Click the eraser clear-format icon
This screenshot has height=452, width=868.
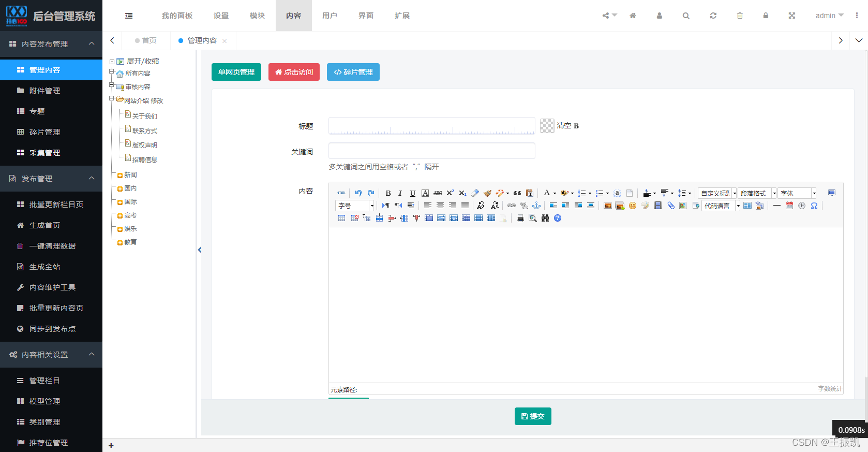click(475, 193)
